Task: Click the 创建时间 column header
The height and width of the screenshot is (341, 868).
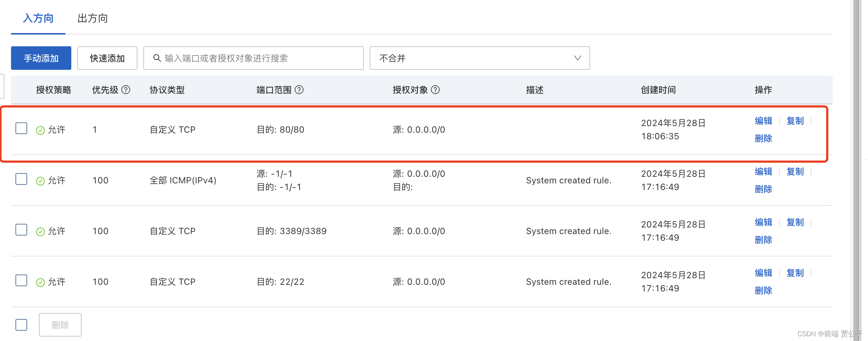Action: pyautogui.click(x=659, y=90)
